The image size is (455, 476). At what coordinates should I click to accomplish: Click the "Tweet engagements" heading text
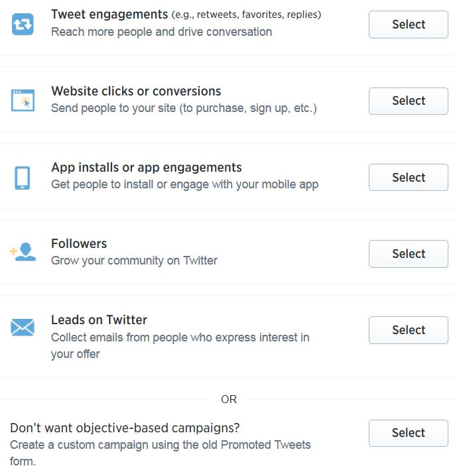point(109,15)
